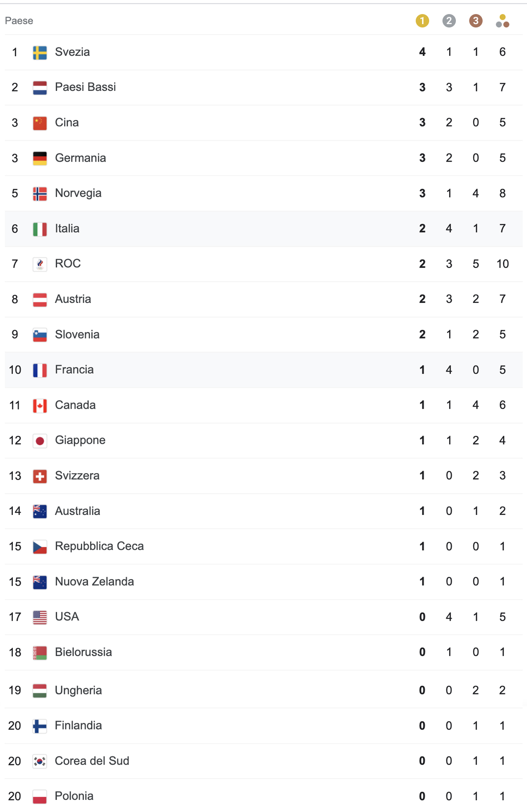The image size is (527, 812).
Task: Click the Canada flag icon
Action: 40,406
